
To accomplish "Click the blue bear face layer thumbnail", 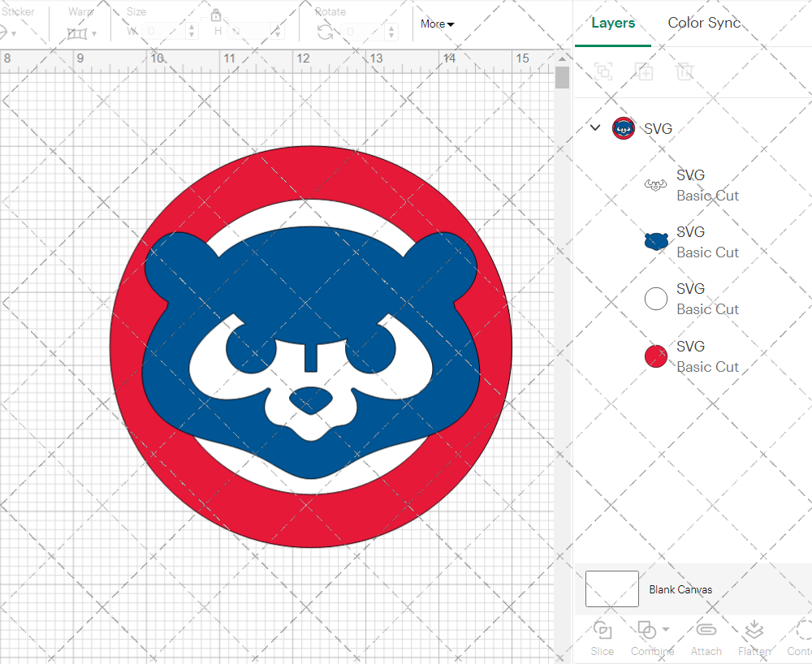I will click(x=655, y=241).
